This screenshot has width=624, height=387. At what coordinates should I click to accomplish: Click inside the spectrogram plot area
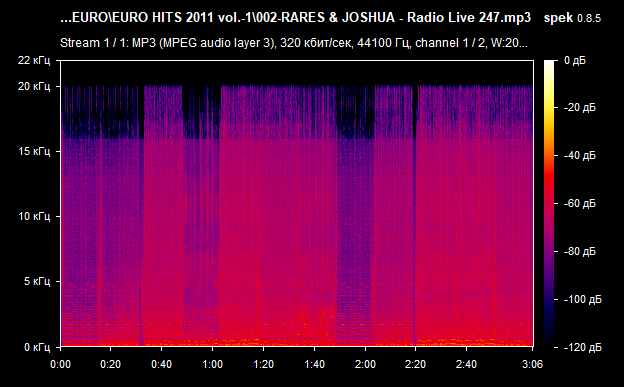297,203
